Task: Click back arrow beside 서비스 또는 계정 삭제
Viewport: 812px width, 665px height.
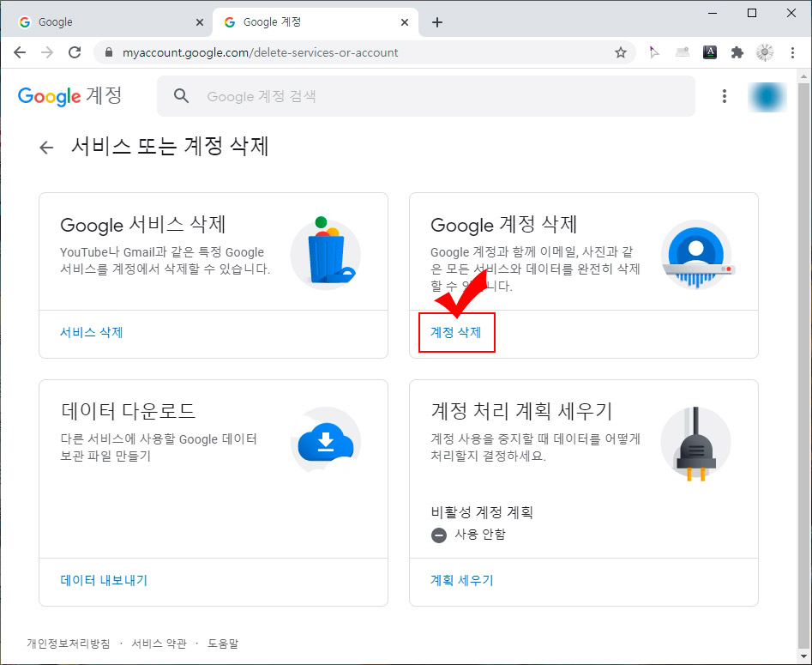Action: 46,148
